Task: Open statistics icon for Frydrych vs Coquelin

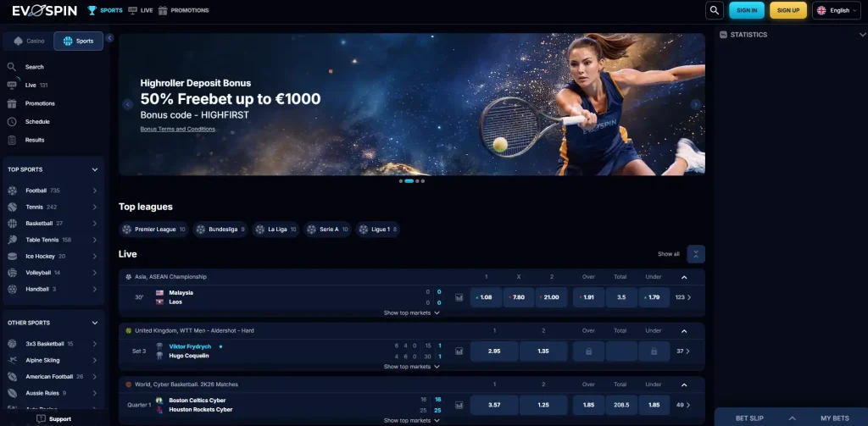Action: (459, 351)
